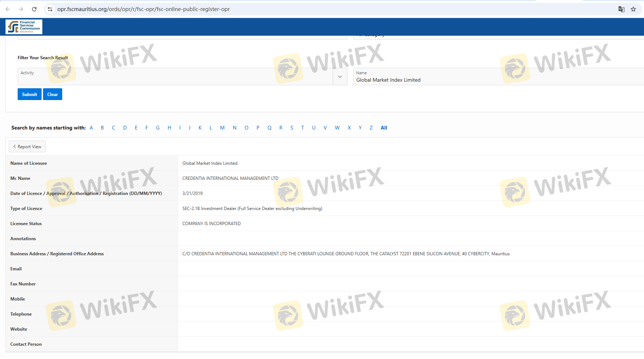
Task: Expand the Activity dropdown arrow
Action: point(340,77)
